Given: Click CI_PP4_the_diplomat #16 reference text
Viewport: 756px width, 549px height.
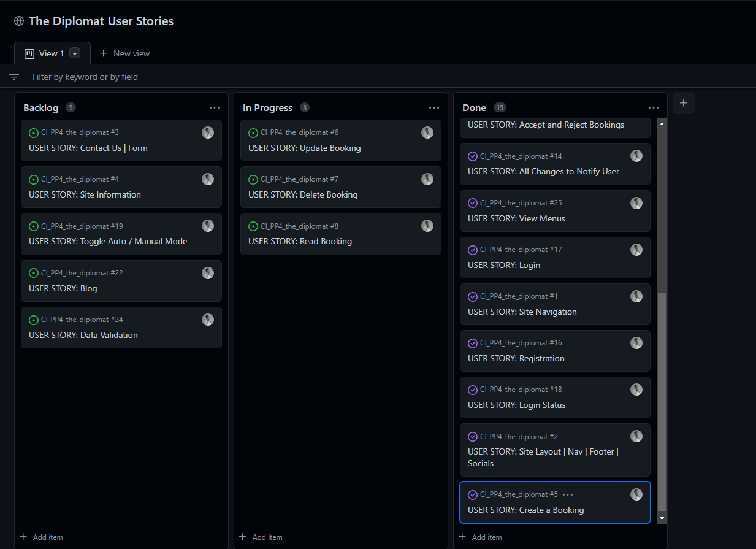Looking at the screenshot, I should [521, 343].
